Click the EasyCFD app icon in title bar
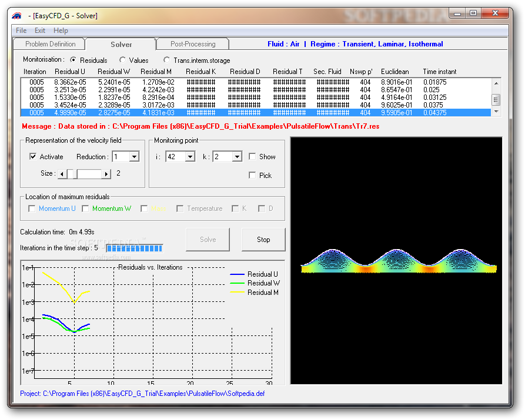The image size is (525, 420). click(x=16, y=16)
